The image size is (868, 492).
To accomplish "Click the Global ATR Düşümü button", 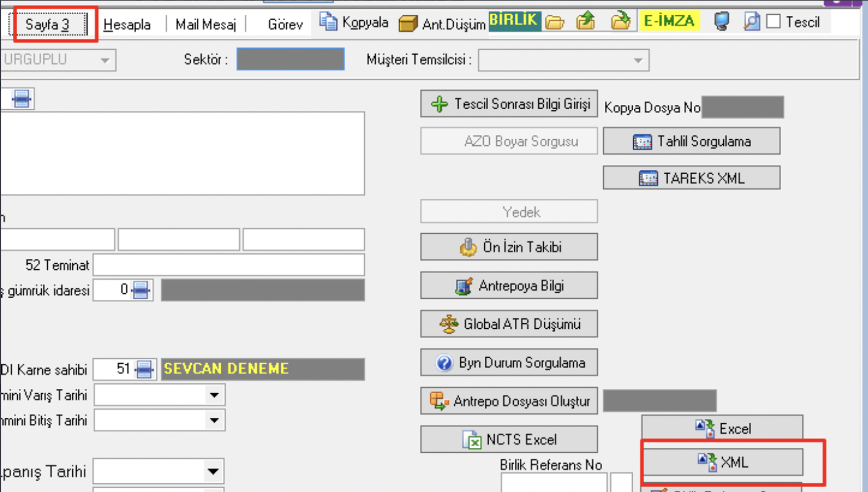I will pos(509,324).
